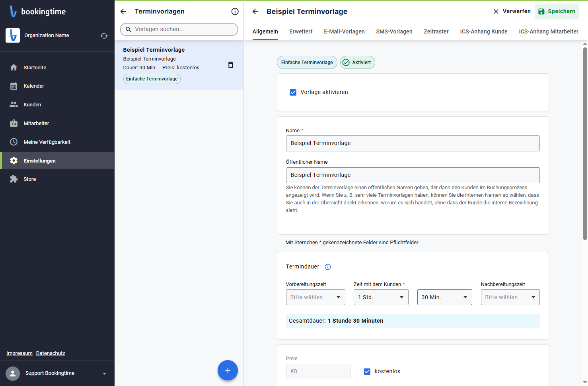Screen dimensions: 588x386
Task: Open the SMS-Vorlagen tab
Action: coord(394,31)
